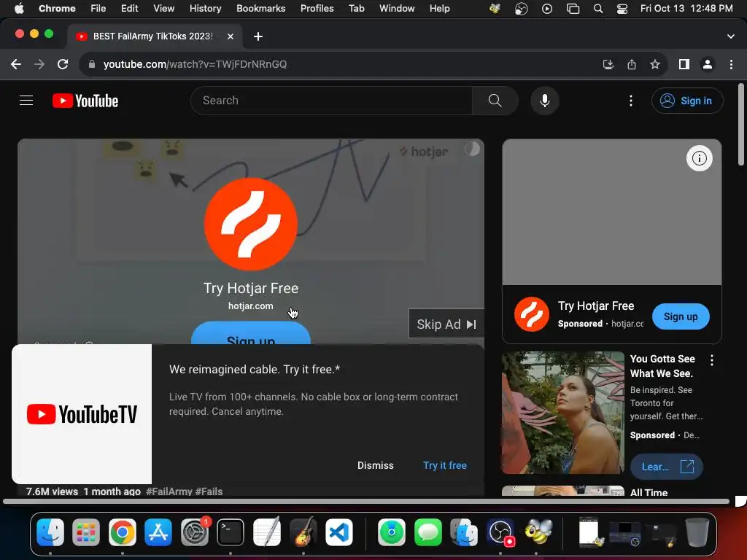The height and width of the screenshot is (560, 747).
Task: Open Finder from the Dock
Action: (50, 532)
